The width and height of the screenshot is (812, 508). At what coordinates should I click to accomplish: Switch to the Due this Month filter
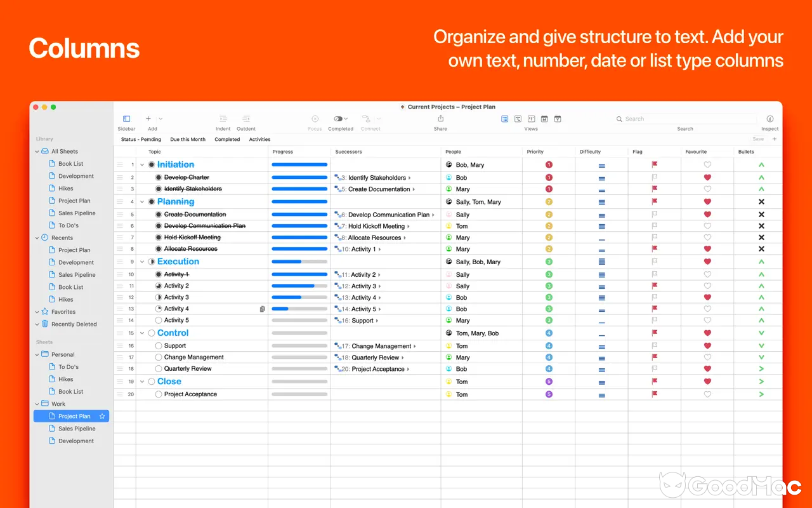click(188, 139)
